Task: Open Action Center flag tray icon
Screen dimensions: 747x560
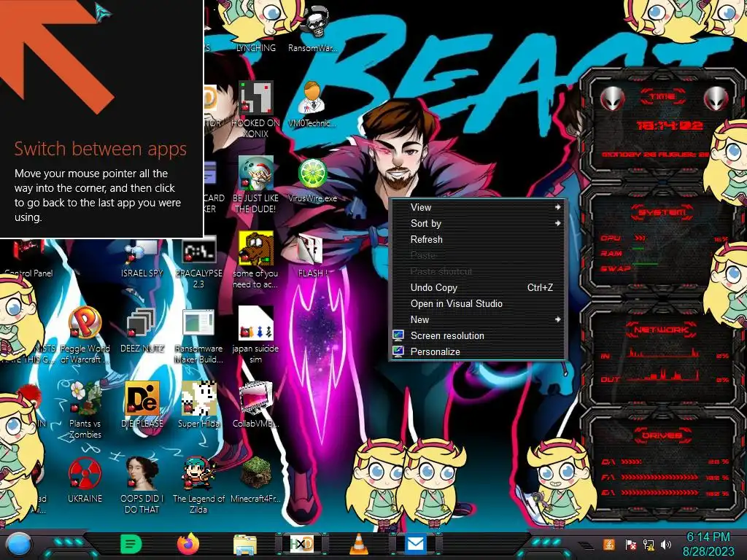Action: coord(630,545)
